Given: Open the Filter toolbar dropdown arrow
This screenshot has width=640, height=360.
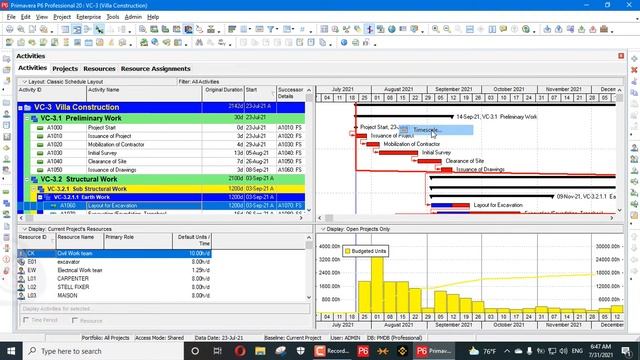Looking at the screenshot, I should coord(277,29).
